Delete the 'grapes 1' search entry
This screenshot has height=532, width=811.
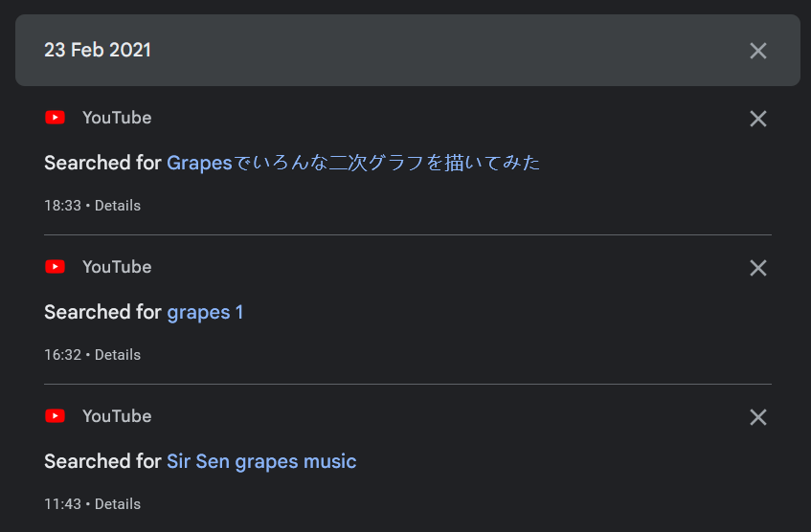coord(758,268)
